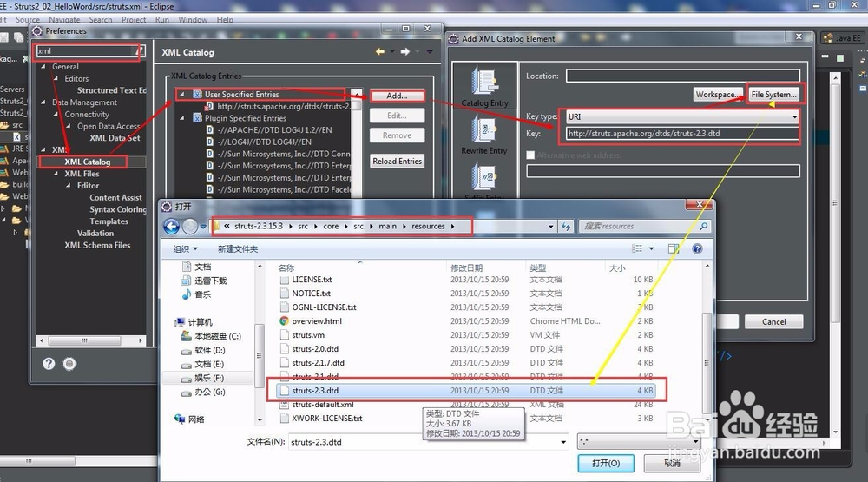Open overview.html Chrome file
This screenshot has width=868, height=482.
coord(317,321)
